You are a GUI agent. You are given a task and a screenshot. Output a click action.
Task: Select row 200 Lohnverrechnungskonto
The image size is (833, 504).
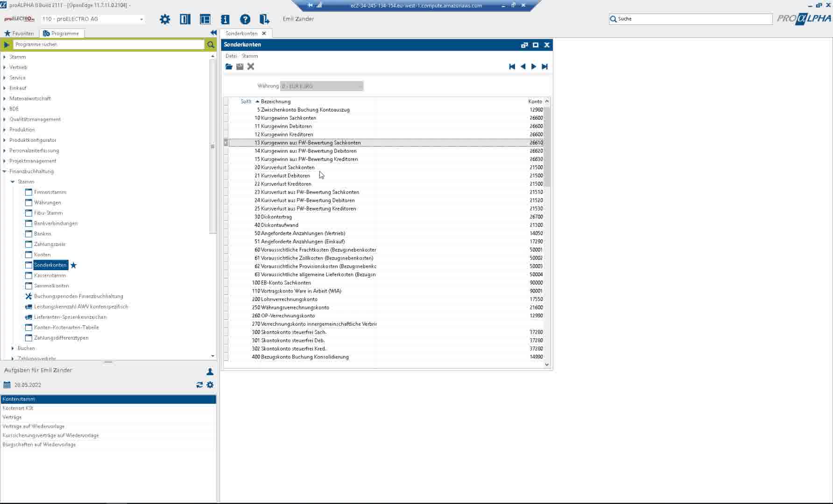(x=386, y=299)
